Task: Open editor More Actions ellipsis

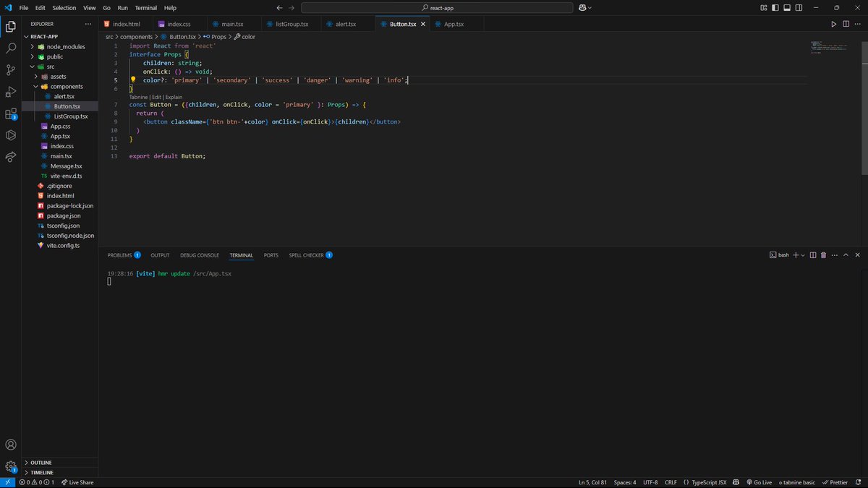Action: click(x=857, y=24)
